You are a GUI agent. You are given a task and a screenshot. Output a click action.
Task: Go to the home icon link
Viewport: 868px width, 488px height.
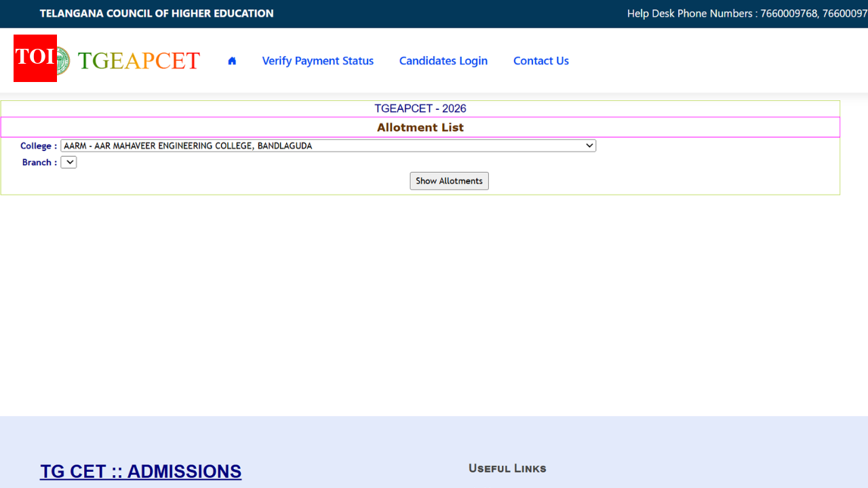tap(232, 61)
